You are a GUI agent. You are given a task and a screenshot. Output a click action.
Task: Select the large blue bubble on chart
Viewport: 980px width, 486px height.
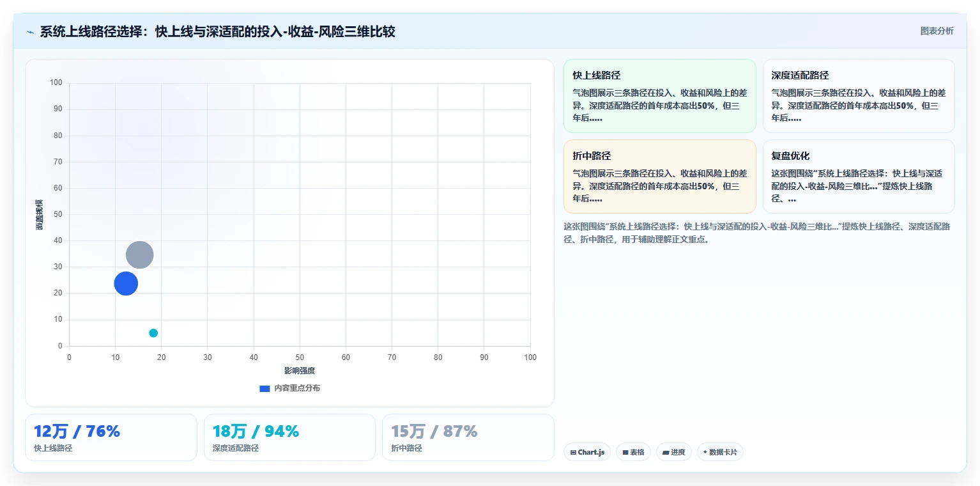[x=126, y=283]
